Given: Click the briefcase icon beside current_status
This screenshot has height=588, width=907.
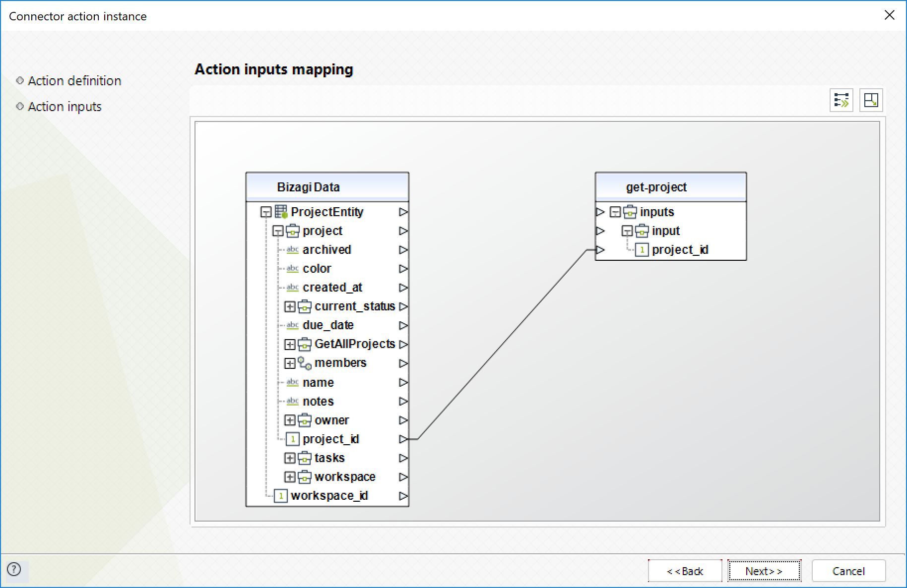Looking at the screenshot, I should click(x=305, y=306).
